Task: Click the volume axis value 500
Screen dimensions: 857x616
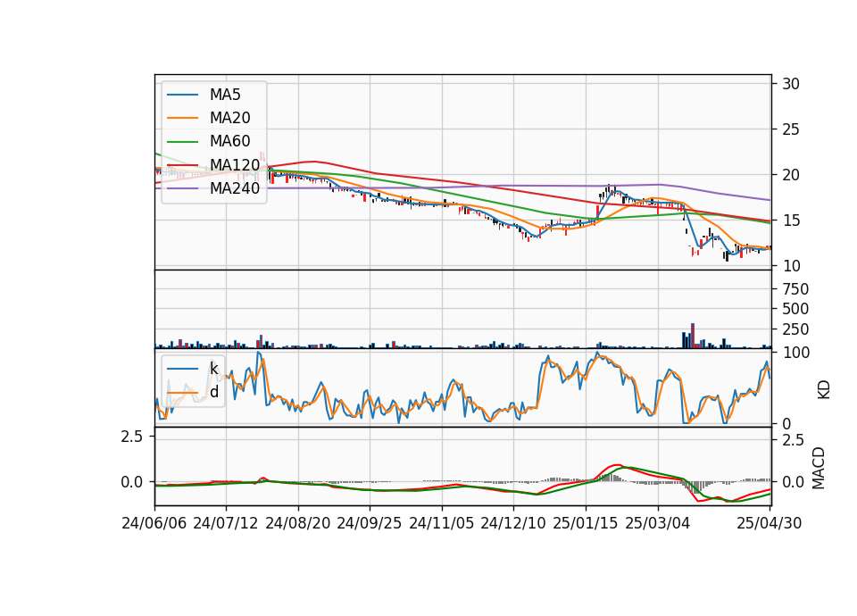Action: (795, 309)
